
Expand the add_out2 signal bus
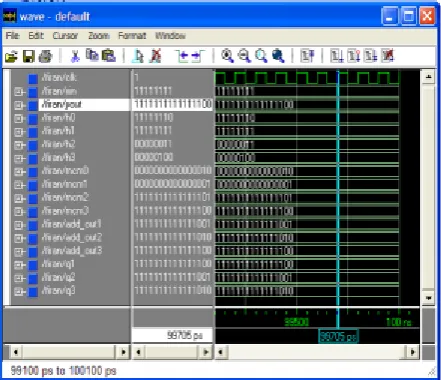click(x=19, y=238)
